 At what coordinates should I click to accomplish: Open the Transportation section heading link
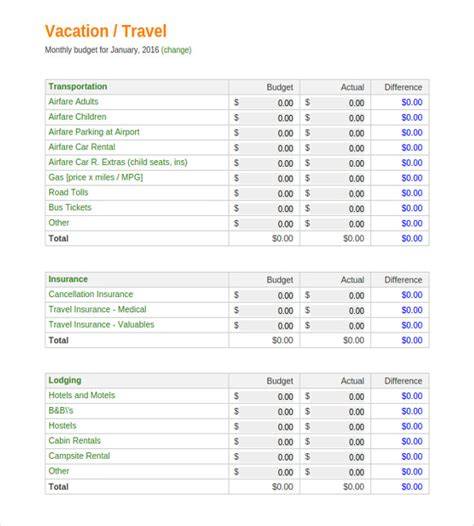coord(78,86)
